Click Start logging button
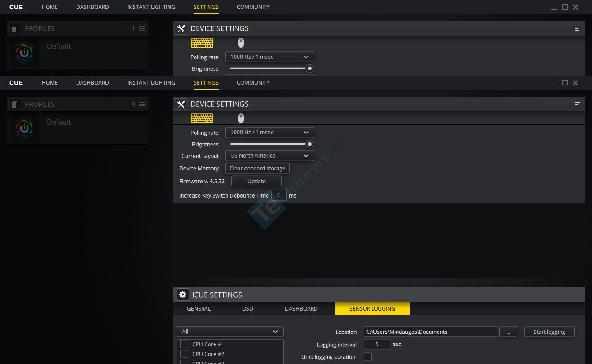592x364 pixels. (x=549, y=332)
